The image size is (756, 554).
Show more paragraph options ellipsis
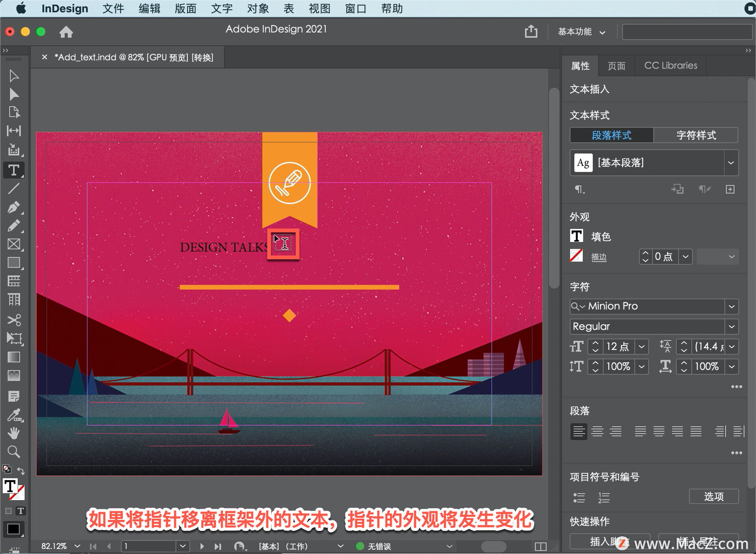(x=736, y=453)
